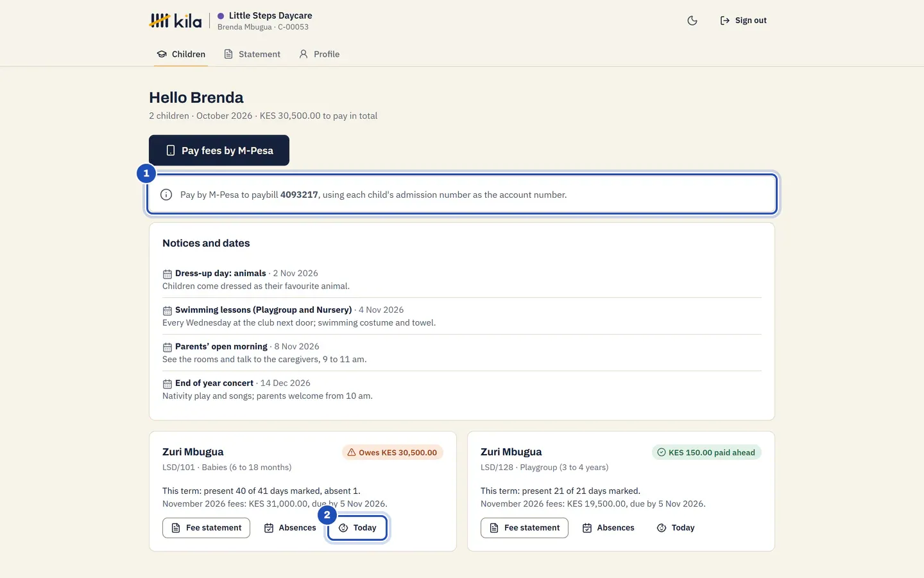Click the "Parents' open morning" notice title
This screenshot has height=578, width=924.
coord(221,347)
